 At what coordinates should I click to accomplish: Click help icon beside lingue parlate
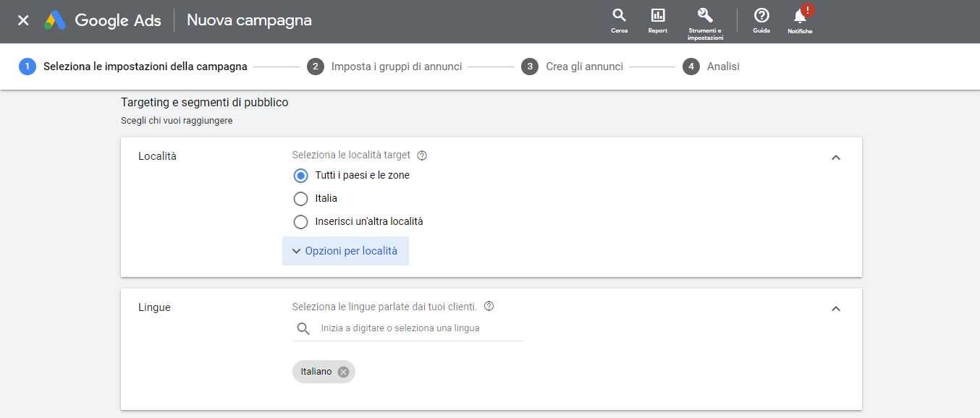tap(489, 306)
